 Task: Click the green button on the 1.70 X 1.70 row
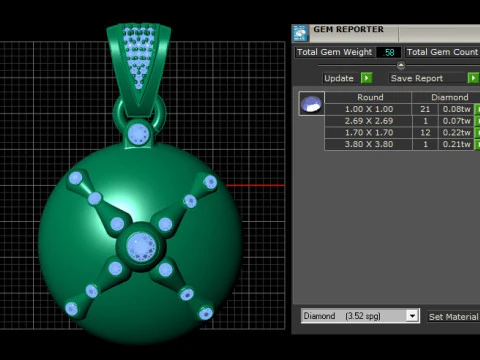pos(477,132)
